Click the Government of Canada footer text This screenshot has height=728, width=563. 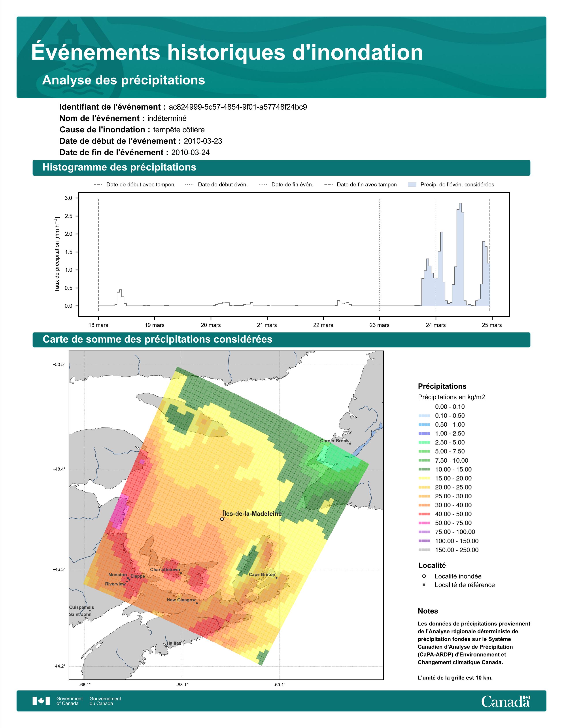point(69,701)
